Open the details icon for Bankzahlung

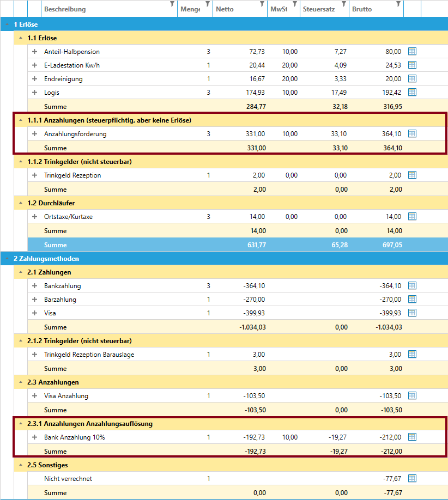click(x=412, y=285)
